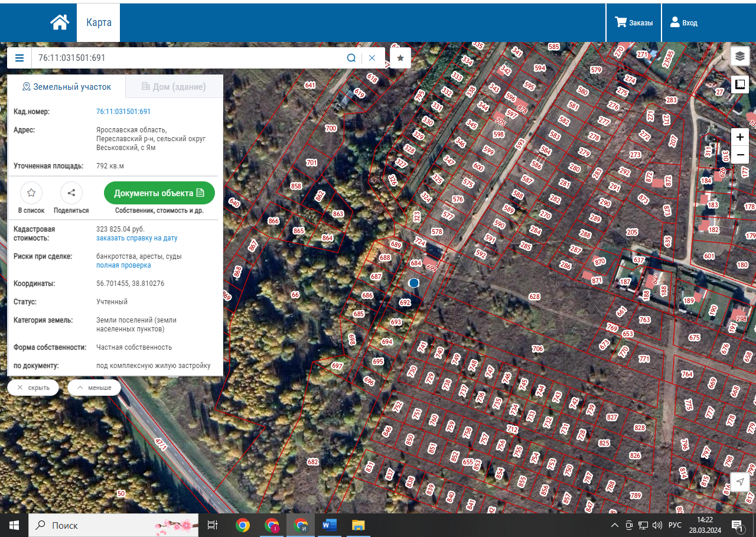Select the area value 792 кв.м
This screenshot has height=537, width=756.
pos(110,166)
